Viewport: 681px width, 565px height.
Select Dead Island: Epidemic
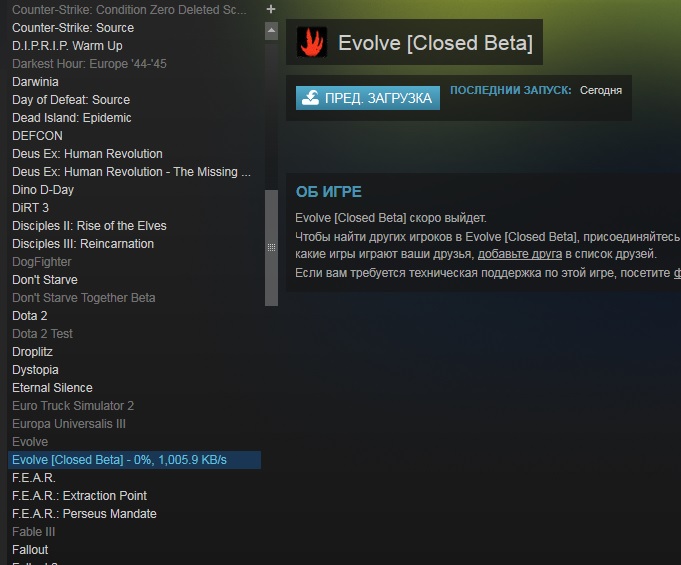click(x=72, y=118)
